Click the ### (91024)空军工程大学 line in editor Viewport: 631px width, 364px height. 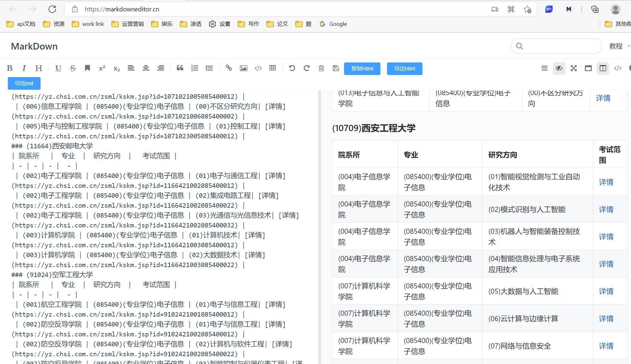(52, 275)
